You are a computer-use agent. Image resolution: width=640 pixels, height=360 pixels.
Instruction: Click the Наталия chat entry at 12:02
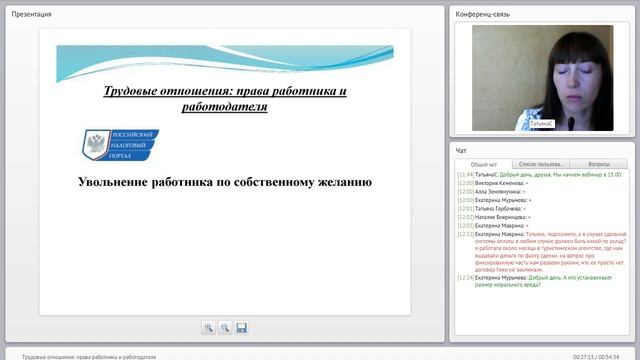click(494, 217)
